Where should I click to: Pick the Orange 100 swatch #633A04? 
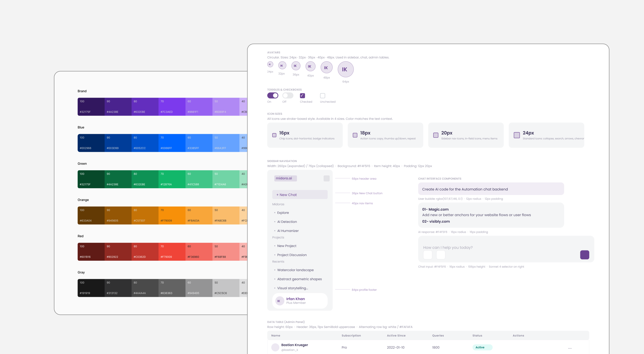[91, 215]
